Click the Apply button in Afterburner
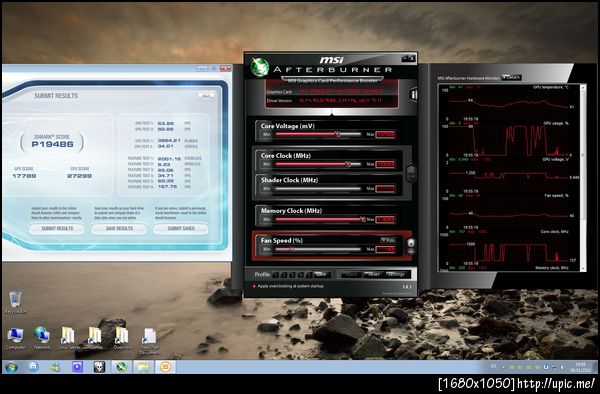This screenshot has height=394, width=600. (x=351, y=275)
